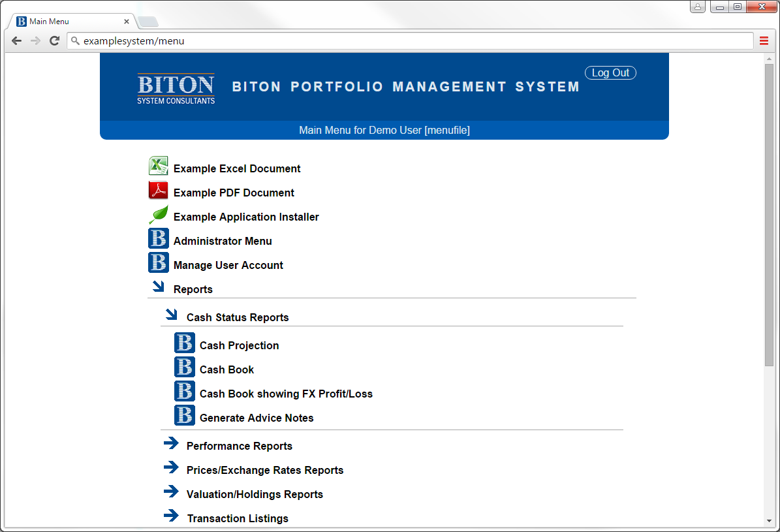Click Transaction Listings label
The width and height of the screenshot is (780, 532).
point(238,518)
